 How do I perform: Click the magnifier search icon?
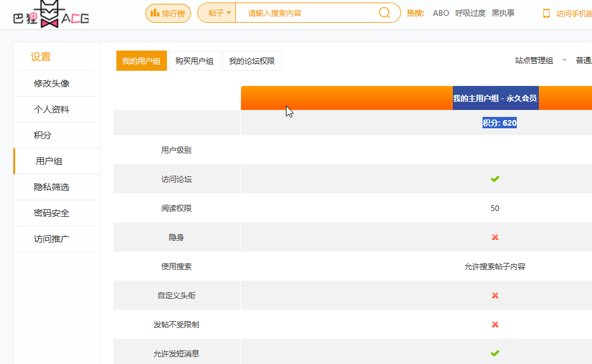[x=385, y=13]
